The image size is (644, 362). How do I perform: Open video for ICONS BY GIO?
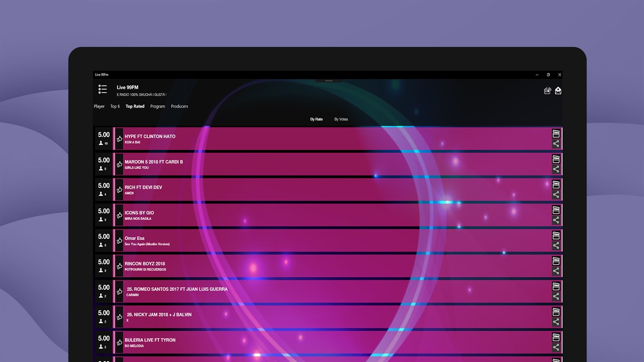(x=556, y=210)
